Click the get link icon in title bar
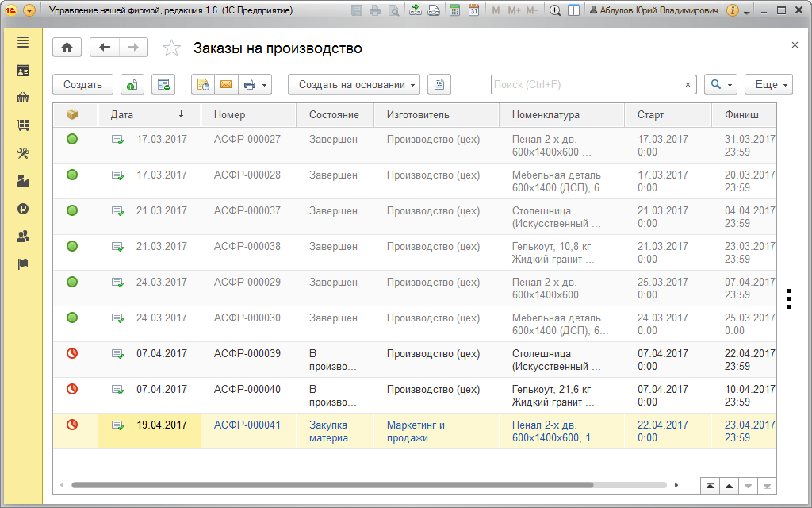812x508 pixels. (x=416, y=10)
